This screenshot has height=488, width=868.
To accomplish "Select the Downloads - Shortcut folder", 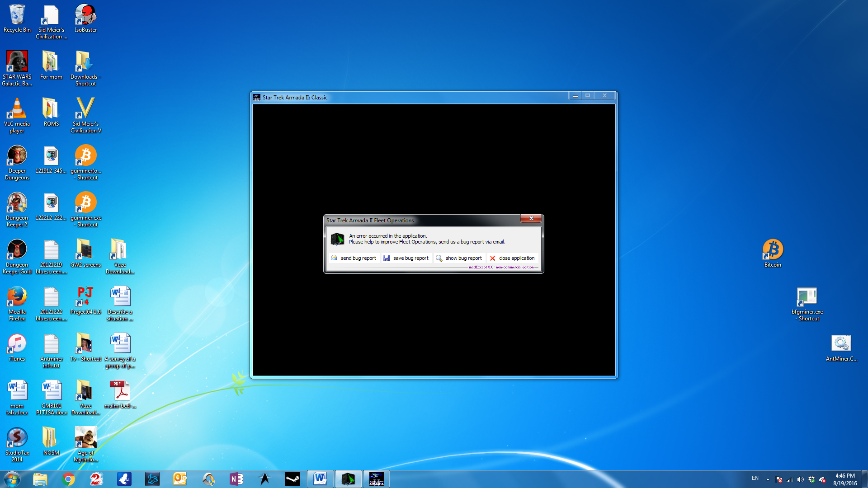I will pos(86,68).
